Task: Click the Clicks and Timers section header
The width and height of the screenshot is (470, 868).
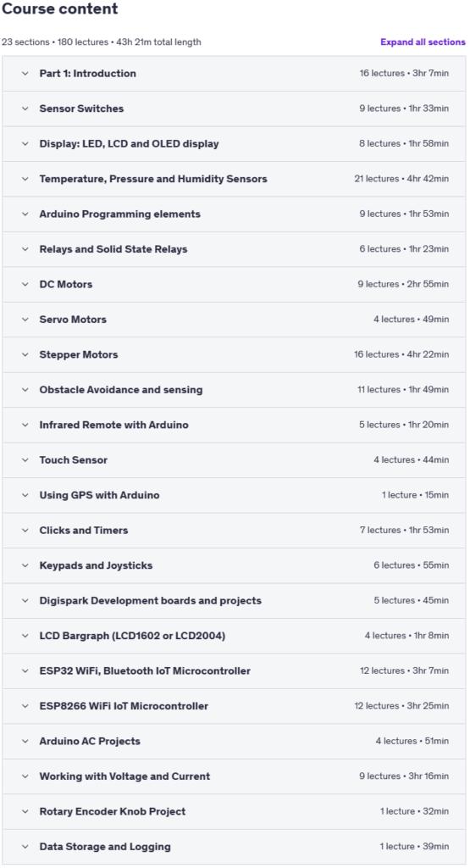Action: tap(234, 531)
